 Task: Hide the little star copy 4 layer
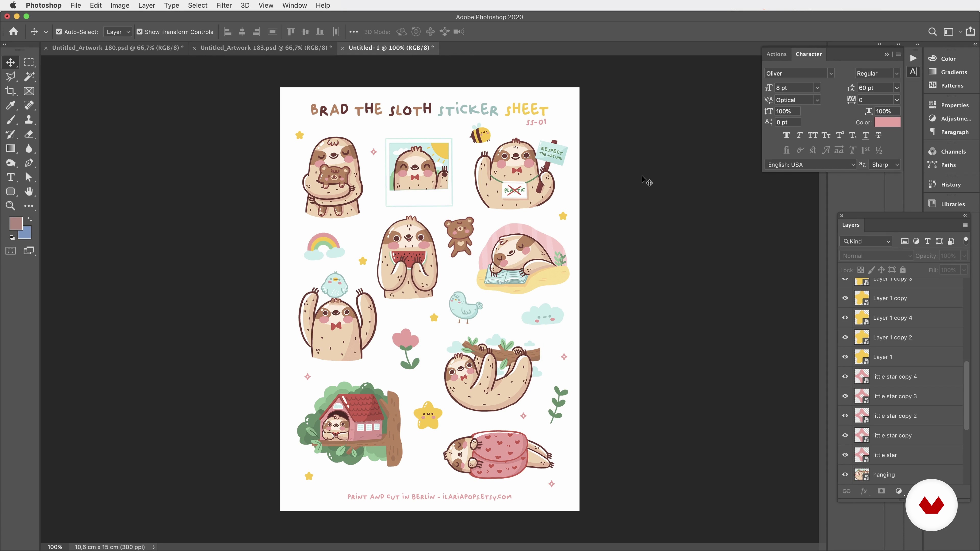845,377
